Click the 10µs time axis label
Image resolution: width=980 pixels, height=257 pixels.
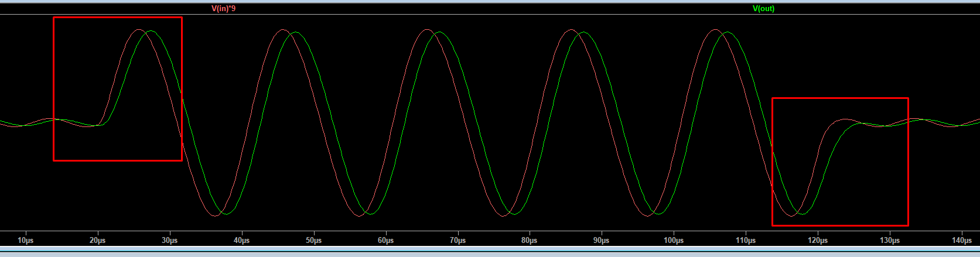[25, 241]
